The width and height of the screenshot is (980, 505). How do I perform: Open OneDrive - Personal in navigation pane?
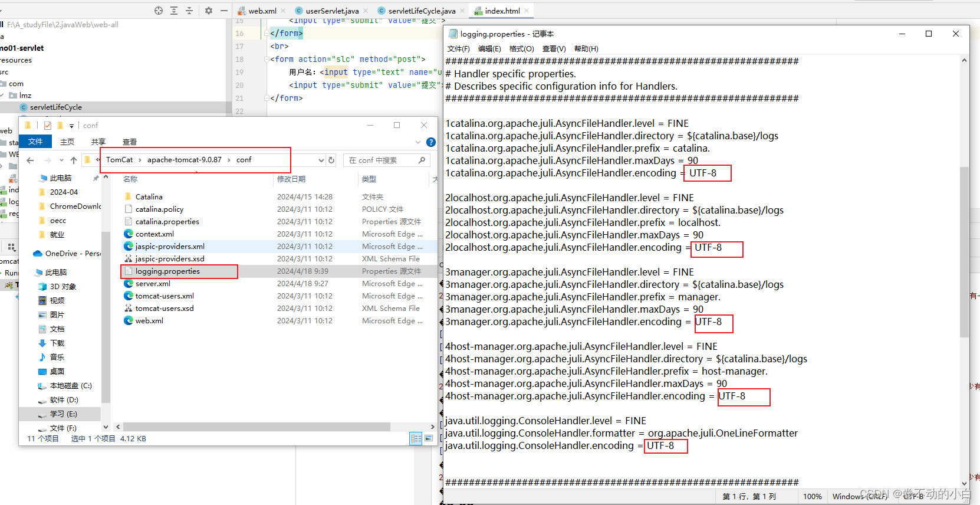(x=67, y=253)
